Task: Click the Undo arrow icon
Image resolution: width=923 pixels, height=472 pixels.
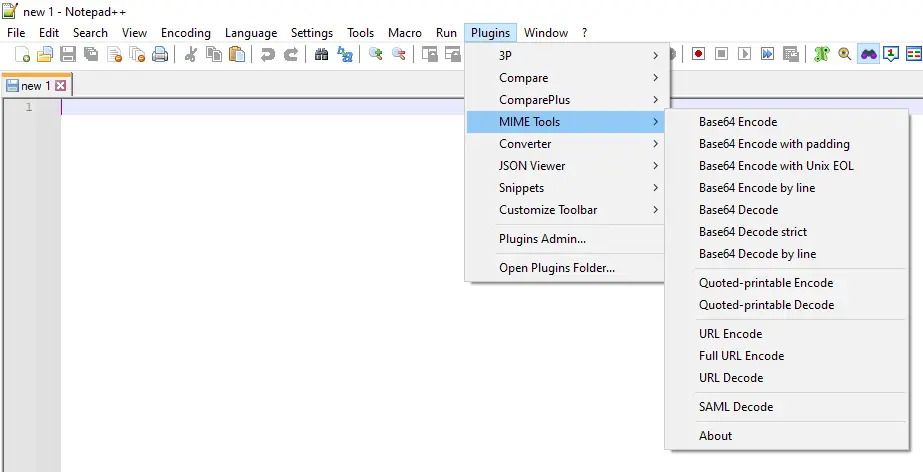Action: pos(267,55)
